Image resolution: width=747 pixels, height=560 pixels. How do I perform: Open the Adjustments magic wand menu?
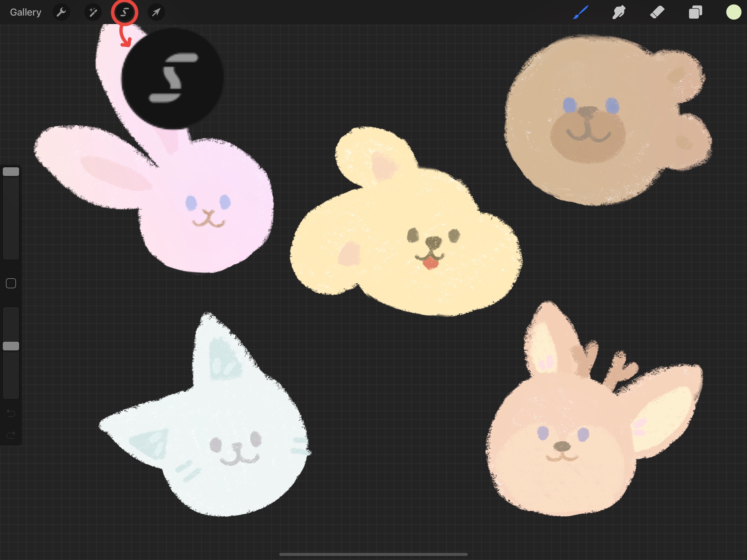coord(93,12)
